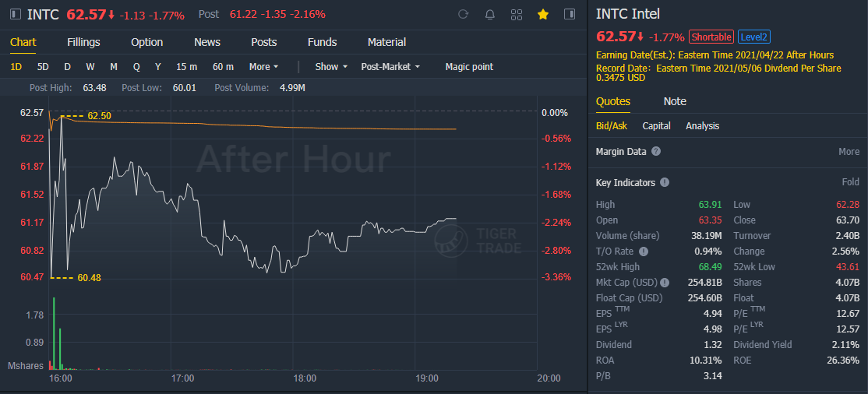Screen dimensions: 868x394
Task: Select the 1D timeframe
Action: (x=16, y=67)
